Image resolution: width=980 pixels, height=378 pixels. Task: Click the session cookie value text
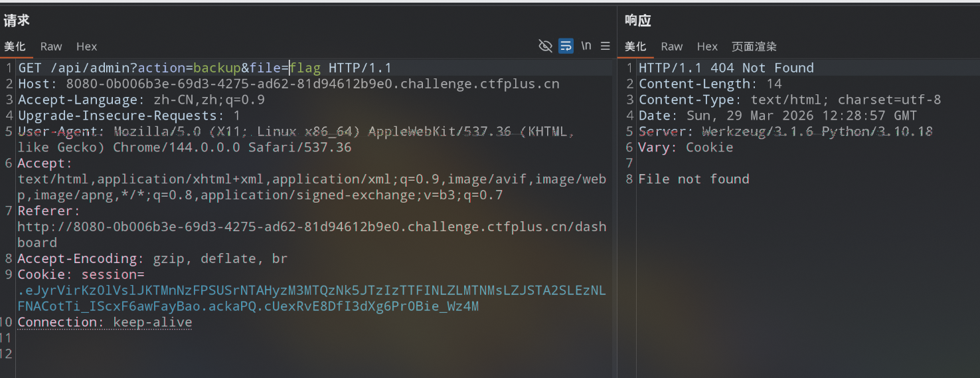(x=312, y=298)
